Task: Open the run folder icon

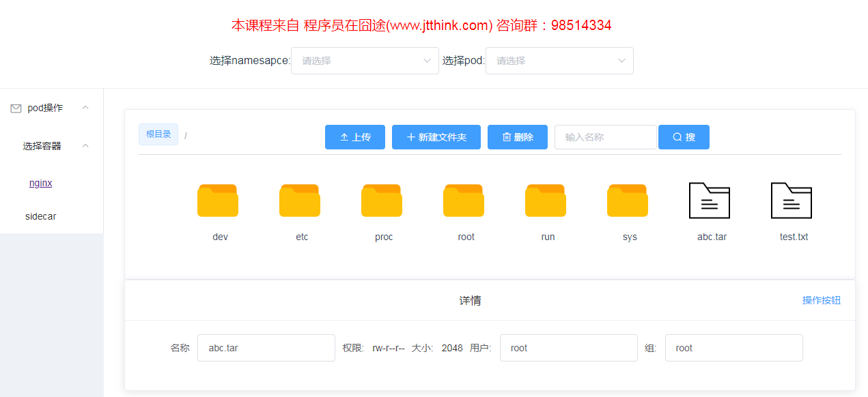Action: [546, 200]
